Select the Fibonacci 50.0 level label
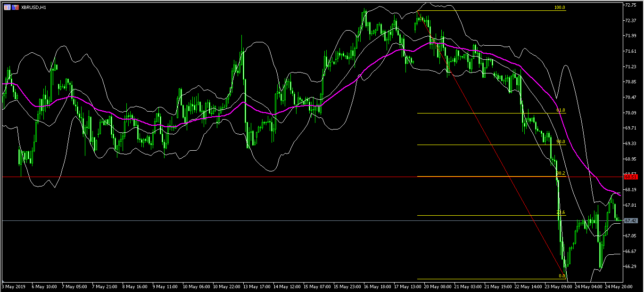The height and width of the screenshot is (292, 644). pos(561,142)
